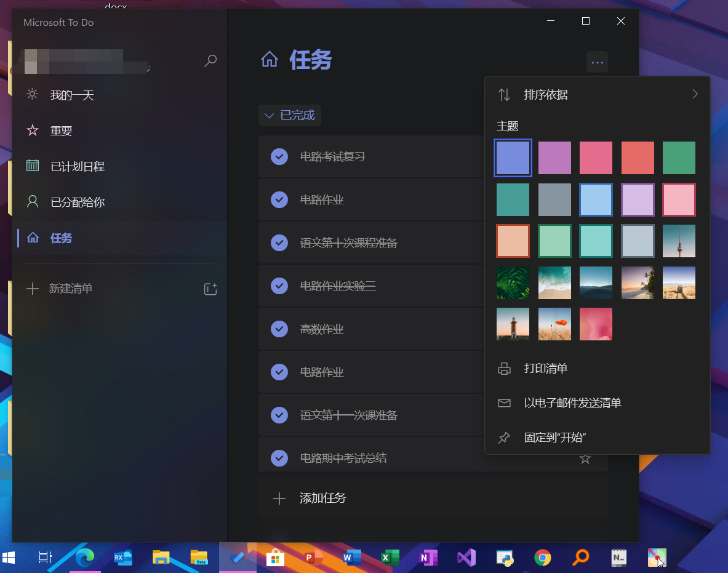Click the To Do checkmark taskbar icon
The width and height of the screenshot is (728, 573).
tap(238, 557)
